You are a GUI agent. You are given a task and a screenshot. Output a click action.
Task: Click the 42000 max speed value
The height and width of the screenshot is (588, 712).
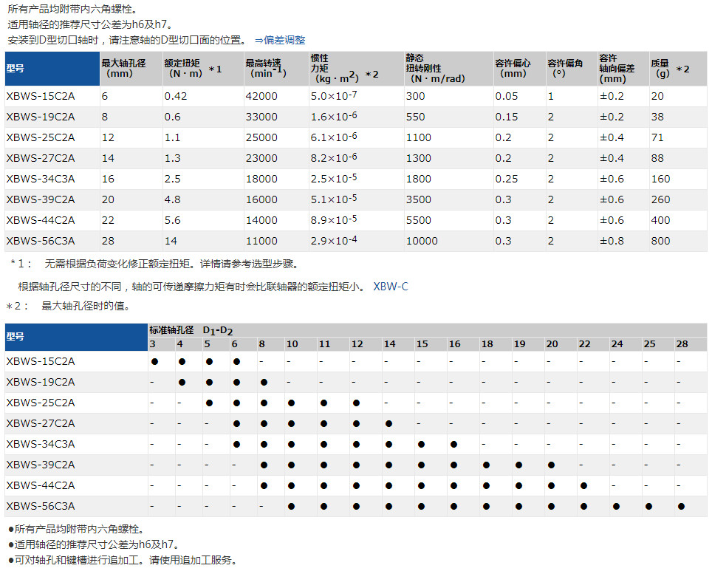261,96
